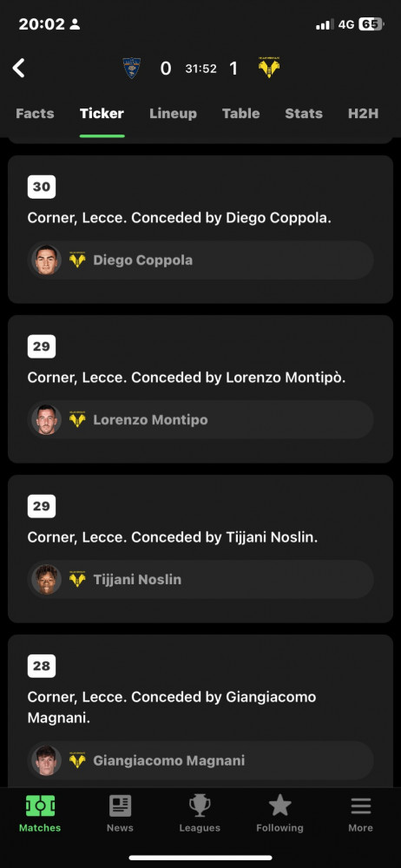Image resolution: width=401 pixels, height=868 pixels.
Task: Open the Following star icon
Action: pos(279,806)
